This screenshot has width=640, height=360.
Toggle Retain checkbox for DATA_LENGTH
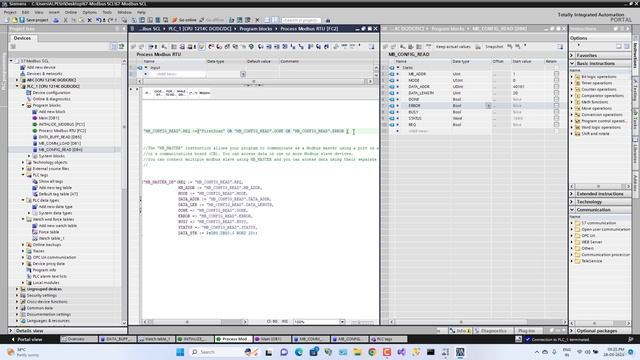point(556,93)
